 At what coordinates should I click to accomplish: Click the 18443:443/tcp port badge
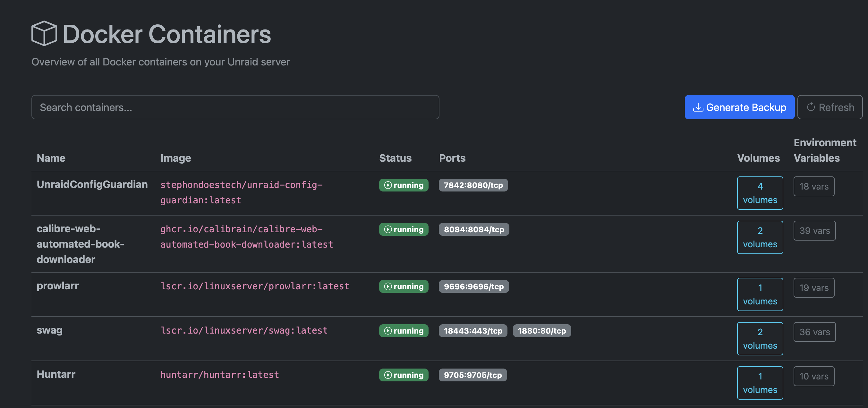[473, 331]
